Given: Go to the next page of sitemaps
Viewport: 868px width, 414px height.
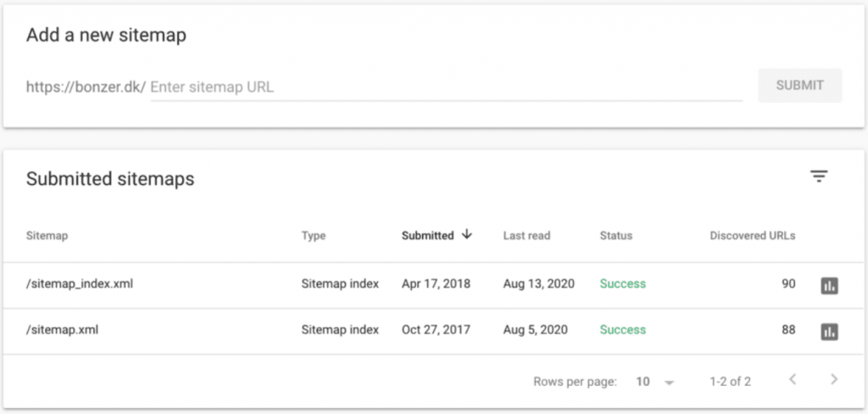Looking at the screenshot, I should click(x=834, y=380).
